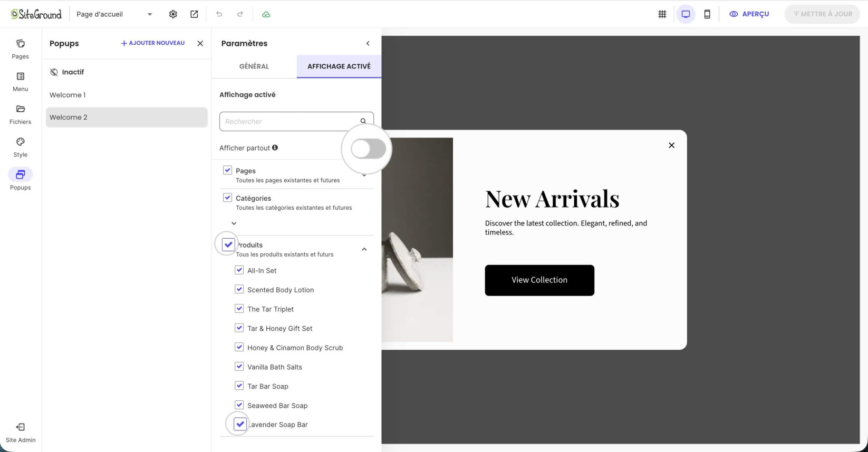This screenshot has width=868, height=452.
Task: Uncheck Tar Bar Soap checkbox
Action: tap(239, 386)
